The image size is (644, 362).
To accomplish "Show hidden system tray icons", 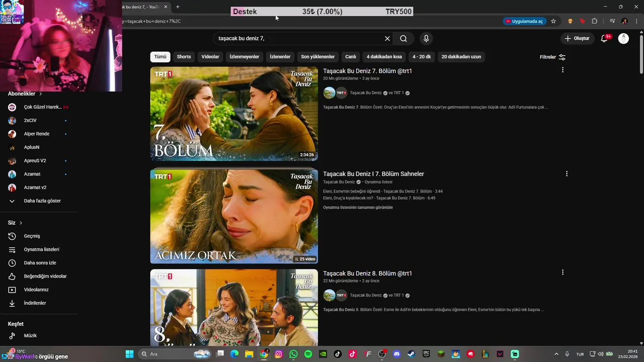I will (556, 354).
